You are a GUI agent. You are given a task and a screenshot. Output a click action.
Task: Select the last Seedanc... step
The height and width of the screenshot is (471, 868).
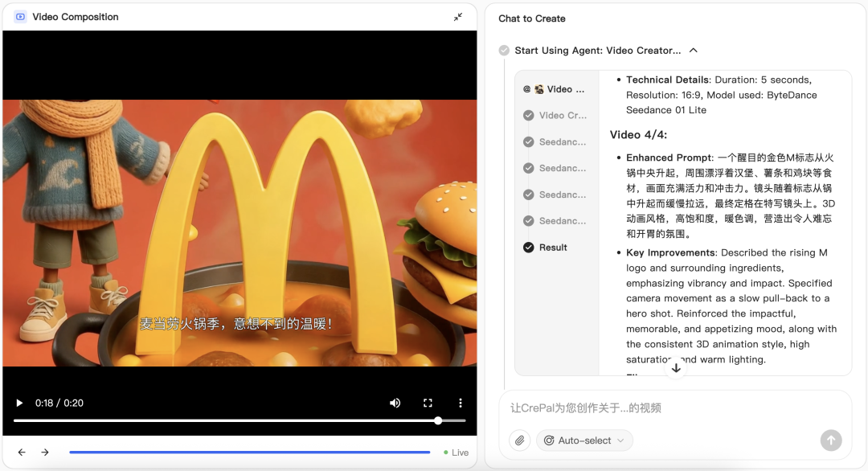[x=555, y=221]
